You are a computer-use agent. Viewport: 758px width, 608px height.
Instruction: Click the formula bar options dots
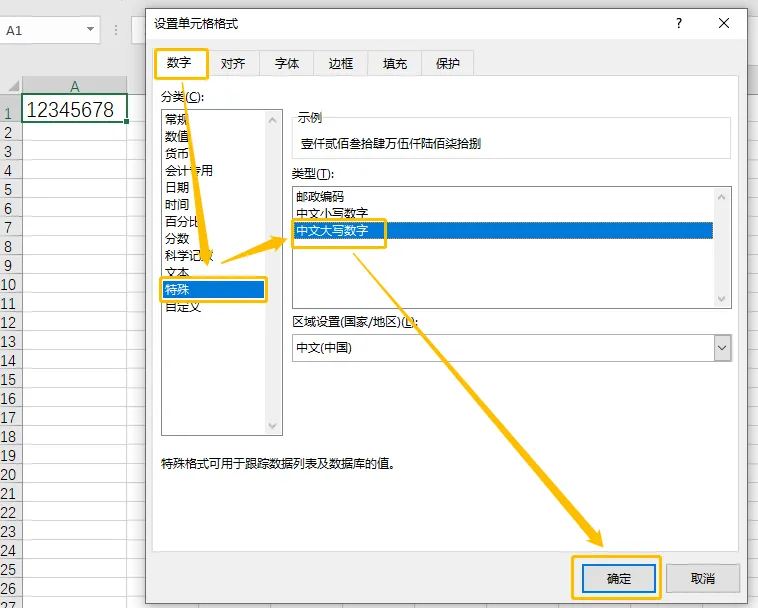point(116,30)
